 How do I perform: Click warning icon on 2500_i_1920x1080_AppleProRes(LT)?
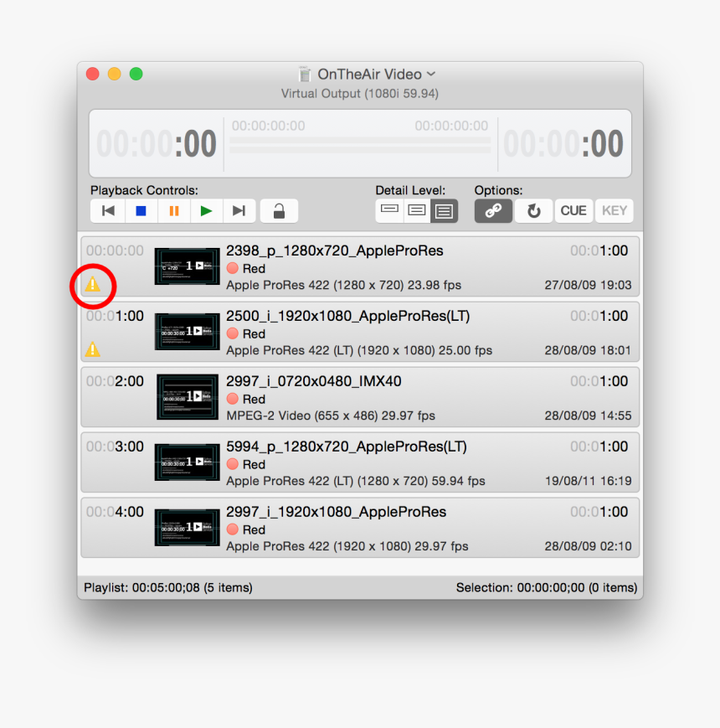point(93,349)
